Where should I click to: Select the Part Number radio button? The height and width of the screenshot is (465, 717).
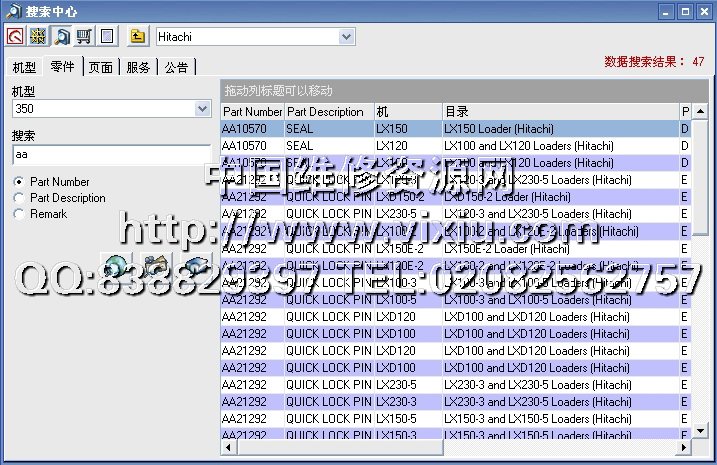point(19,182)
